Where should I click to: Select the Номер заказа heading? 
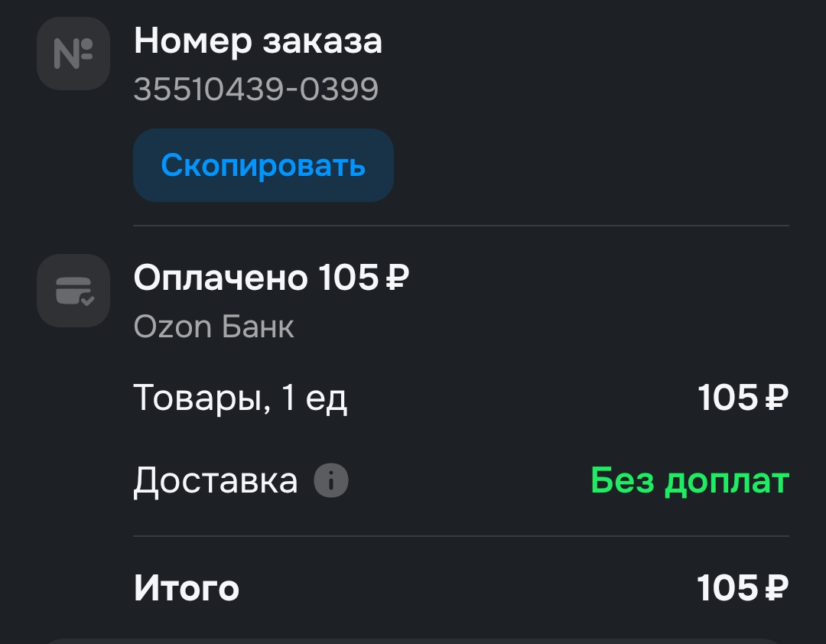(x=259, y=41)
